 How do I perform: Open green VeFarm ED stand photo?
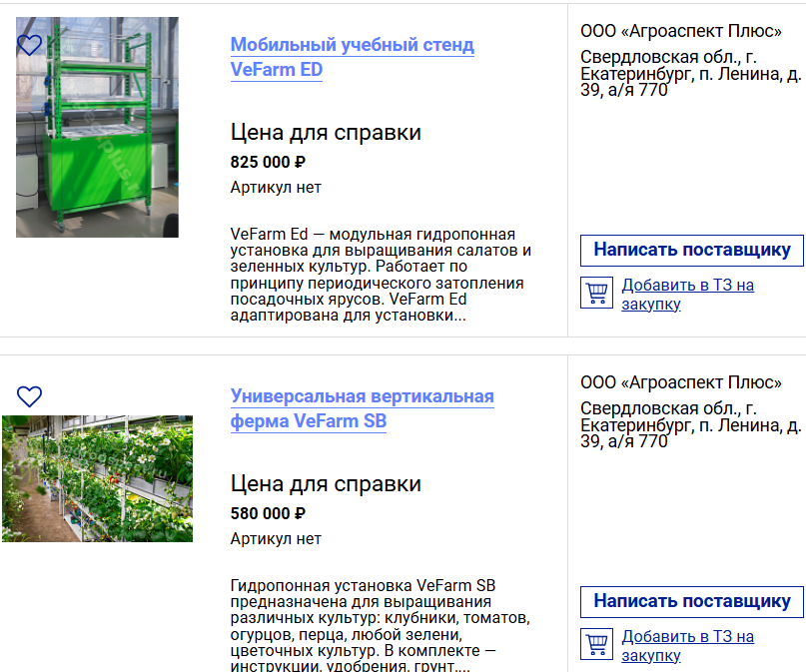[x=97, y=127]
